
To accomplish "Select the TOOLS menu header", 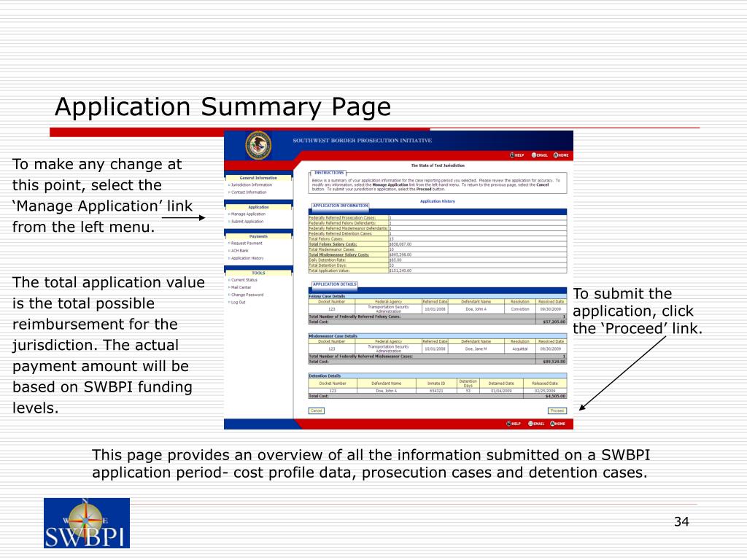I will 258,273.
